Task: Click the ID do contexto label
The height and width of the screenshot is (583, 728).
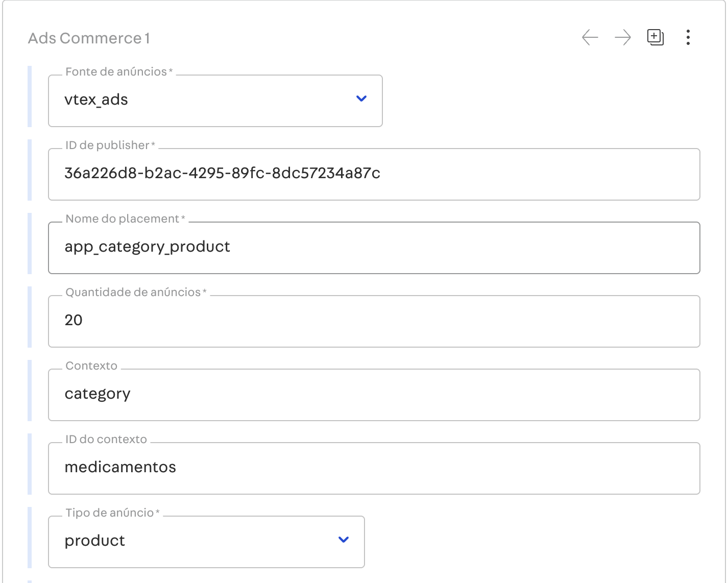Action: pyautogui.click(x=106, y=440)
